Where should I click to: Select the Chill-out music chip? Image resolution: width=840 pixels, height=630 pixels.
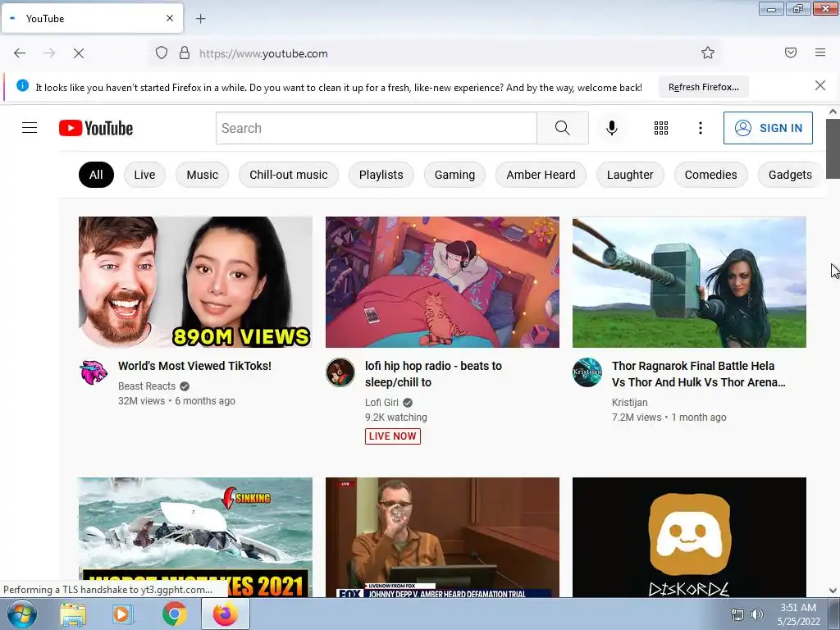289,175
